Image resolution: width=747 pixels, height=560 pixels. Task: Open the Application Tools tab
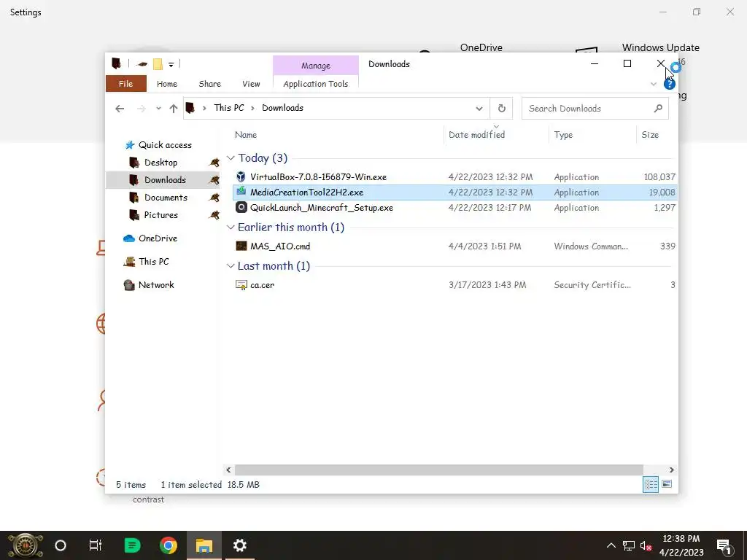[x=315, y=84]
